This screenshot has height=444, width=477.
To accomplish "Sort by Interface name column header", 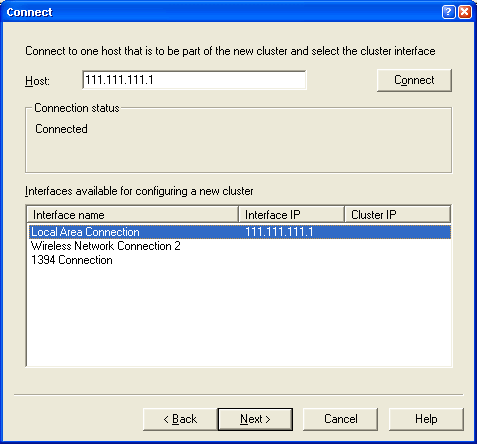I will pos(132,215).
